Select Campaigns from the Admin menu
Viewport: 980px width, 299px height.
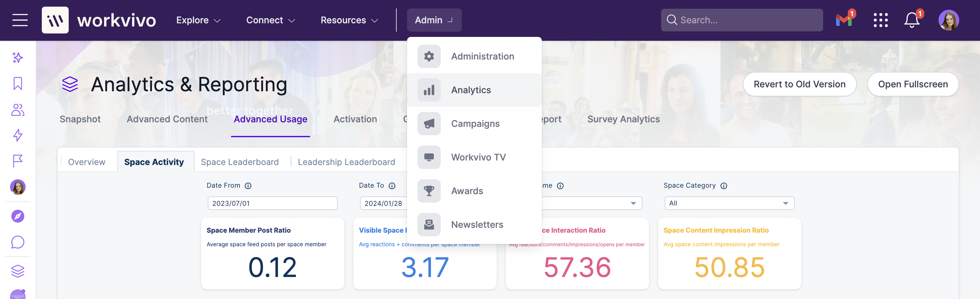475,124
